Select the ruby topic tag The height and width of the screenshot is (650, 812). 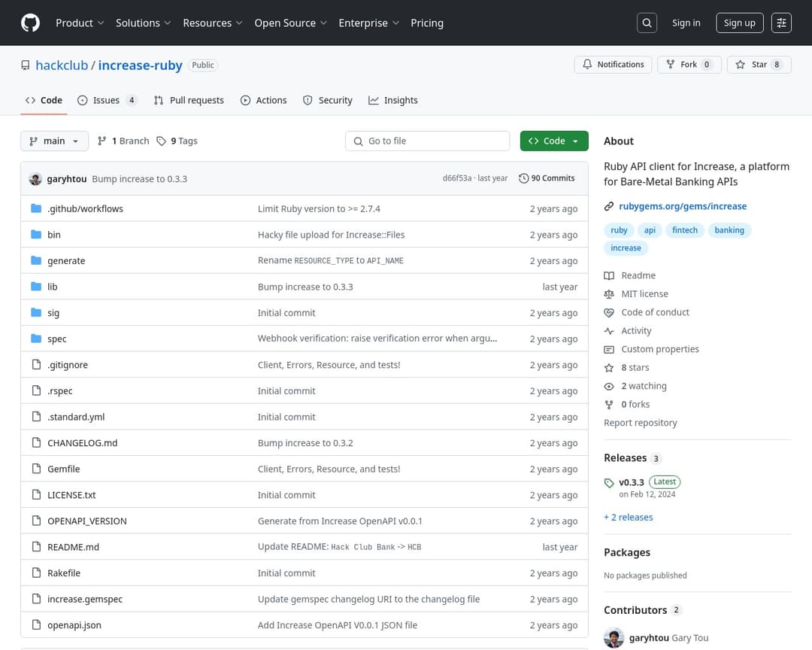[x=619, y=230]
